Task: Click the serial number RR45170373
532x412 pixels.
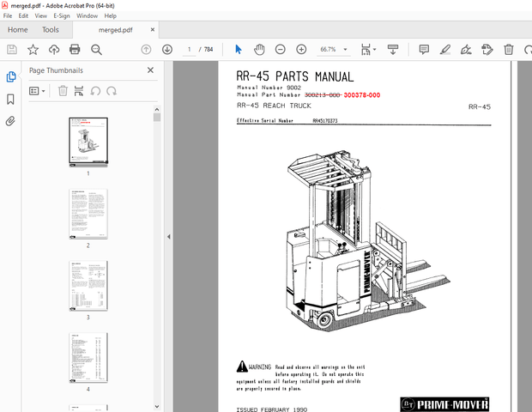Action: 325,120
